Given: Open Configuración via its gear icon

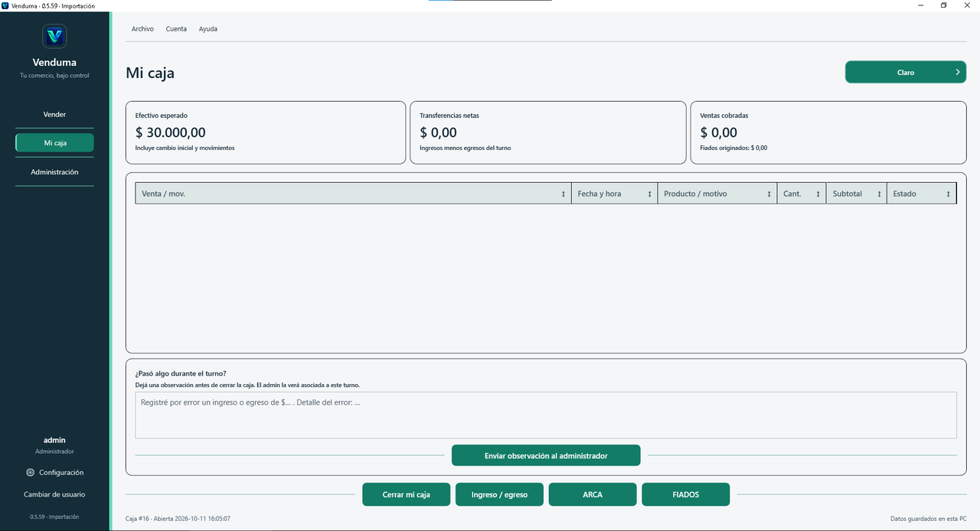Looking at the screenshot, I should coord(30,473).
